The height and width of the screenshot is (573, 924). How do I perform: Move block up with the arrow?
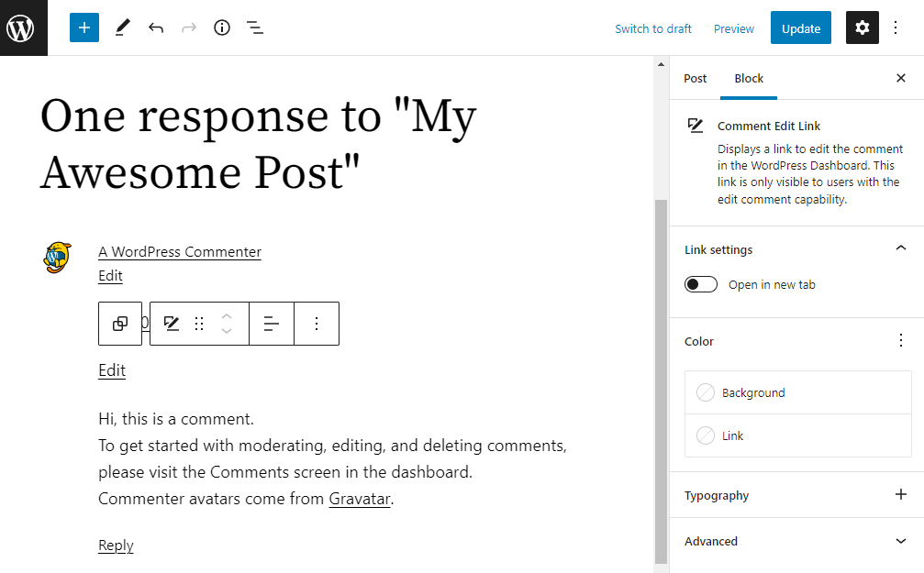[x=227, y=317]
